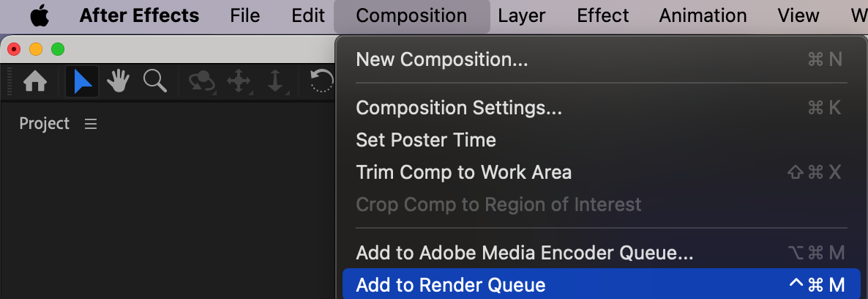Image resolution: width=868 pixels, height=299 pixels.
Task: Open the File menu
Action: pyautogui.click(x=244, y=15)
